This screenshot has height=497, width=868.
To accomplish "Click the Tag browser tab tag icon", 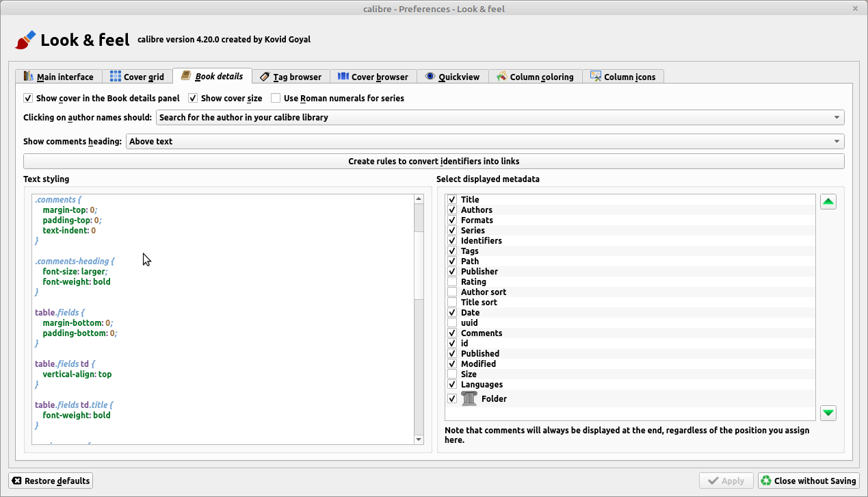I will 265,77.
